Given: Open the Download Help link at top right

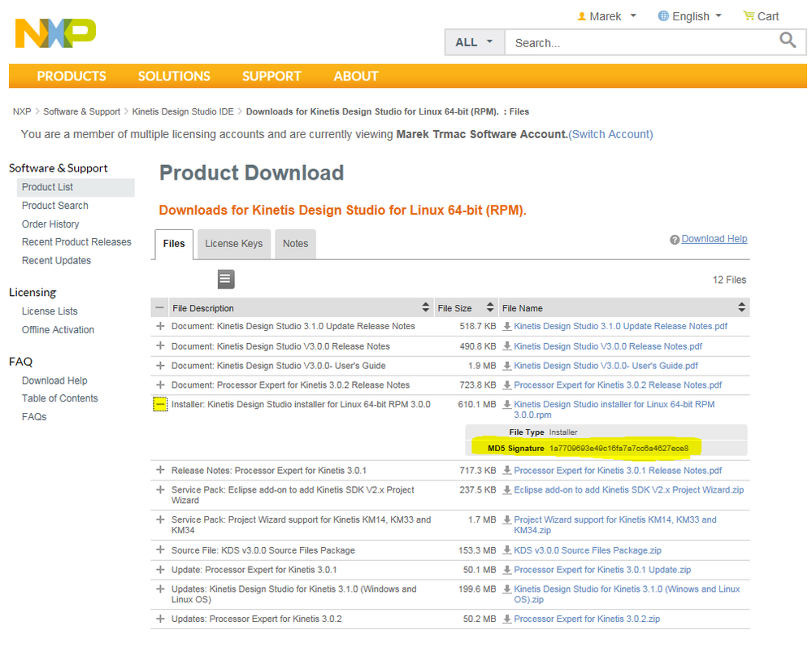Looking at the screenshot, I should [x=714, y=239].
